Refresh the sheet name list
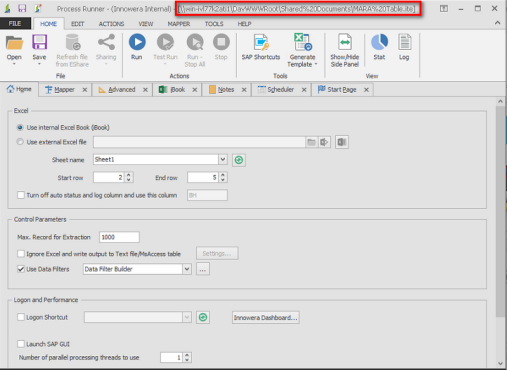The width and height of the screenshot is (507, 370). coord(239,160)
